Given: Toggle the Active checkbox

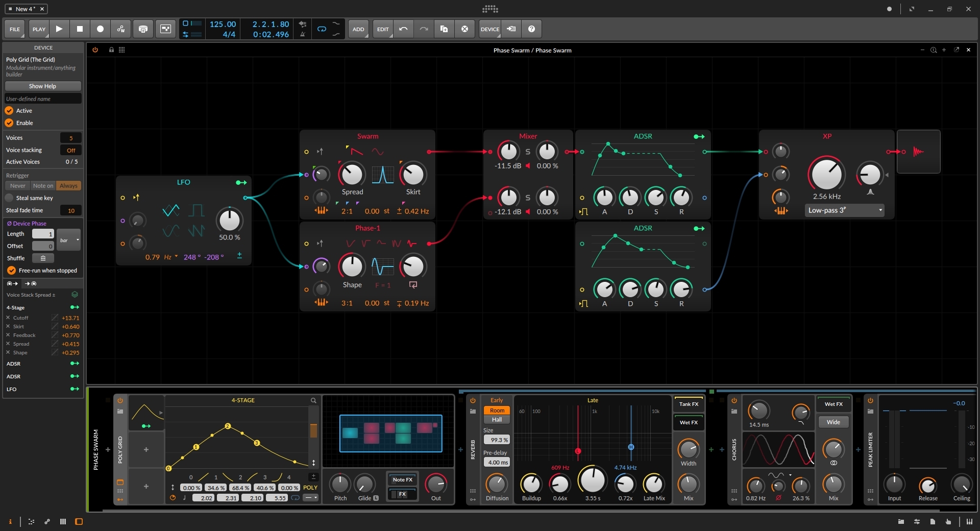Looking at the screenshot, I should (9, 111).
